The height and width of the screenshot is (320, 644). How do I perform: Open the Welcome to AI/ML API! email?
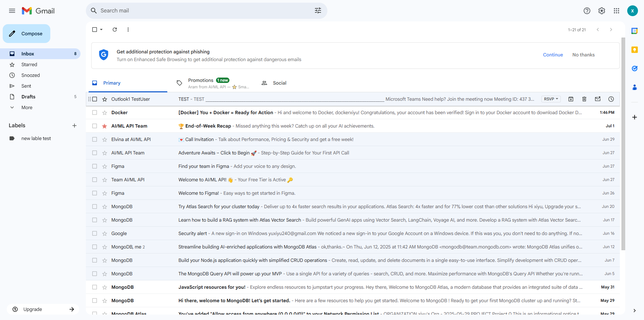point(353,180)
